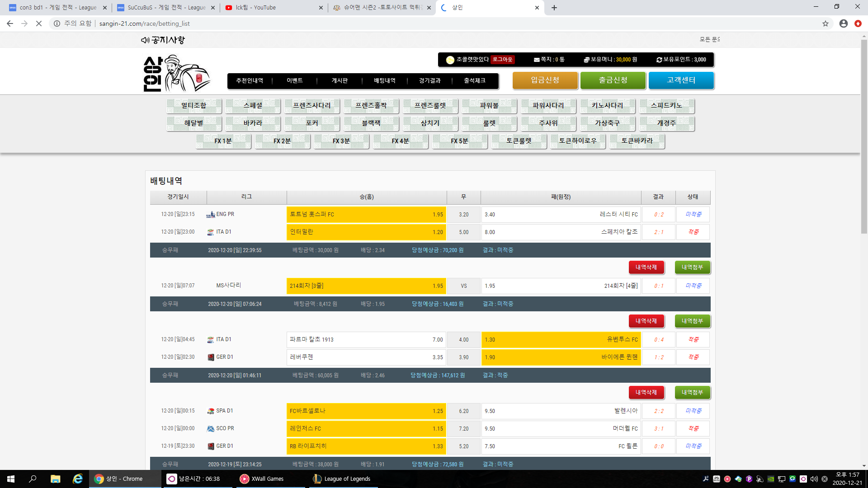The width and height of the screenshot is (868, 488).
Task: Click first 내역삭제 delete button
Action: (x=646, y=267)
